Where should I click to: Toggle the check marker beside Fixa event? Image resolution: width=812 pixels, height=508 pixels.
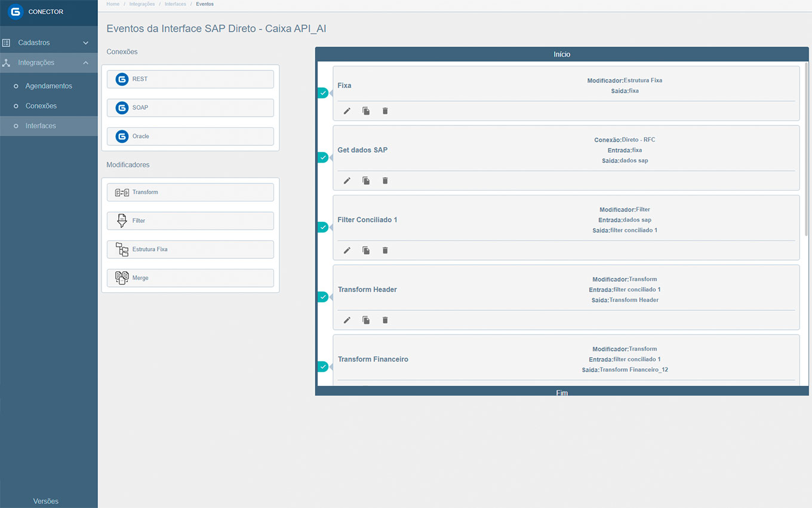(x=323, y=93)
